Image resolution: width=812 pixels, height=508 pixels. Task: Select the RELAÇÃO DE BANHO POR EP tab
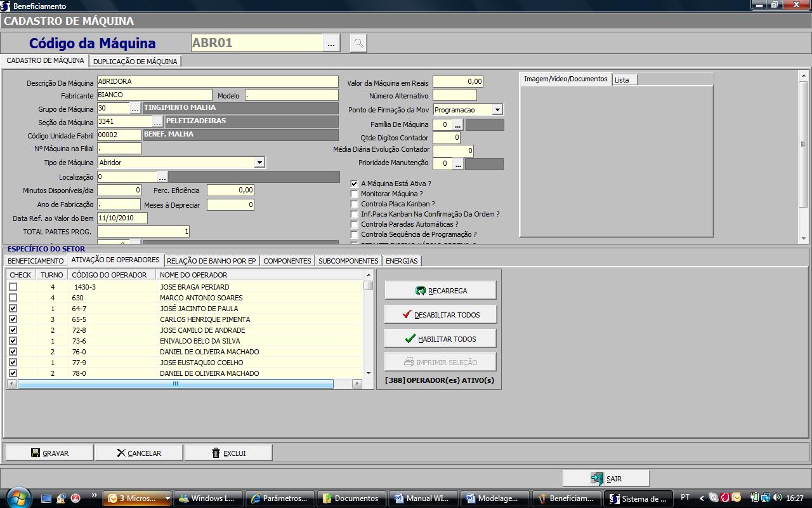point(211,261)
